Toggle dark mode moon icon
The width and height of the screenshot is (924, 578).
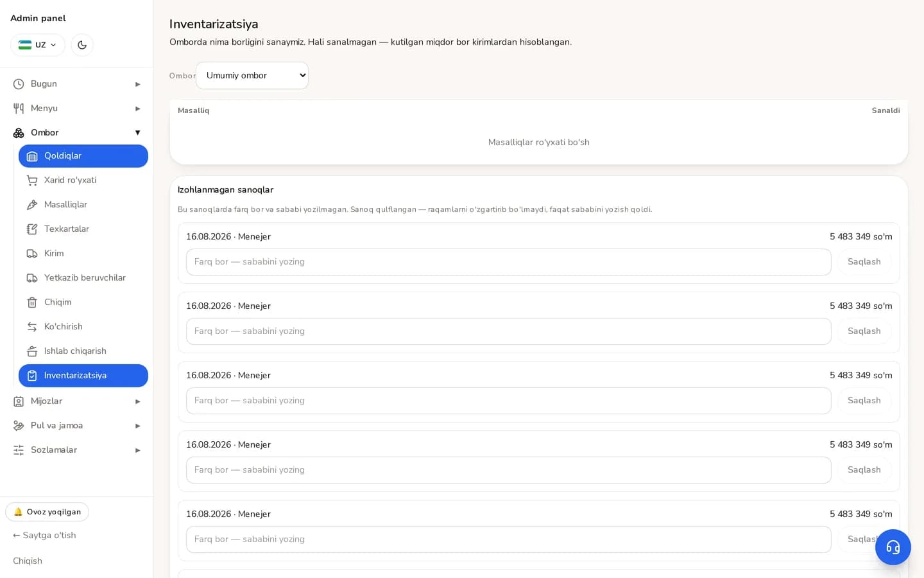[82, 45]
